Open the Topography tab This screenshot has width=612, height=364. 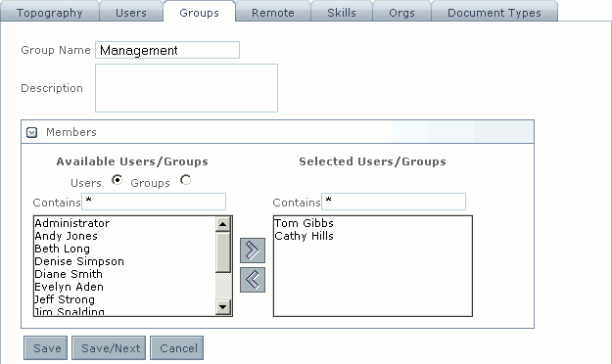point(50,12)
